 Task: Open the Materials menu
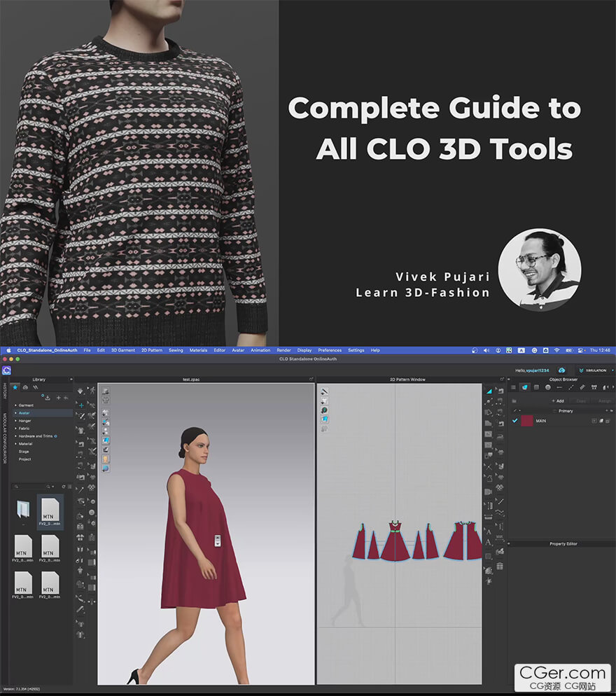[198, 350]
